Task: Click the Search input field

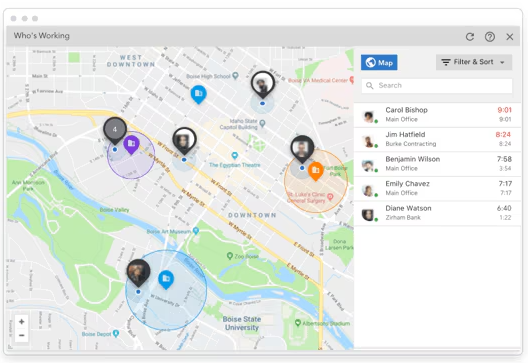Action: [437, 86]
